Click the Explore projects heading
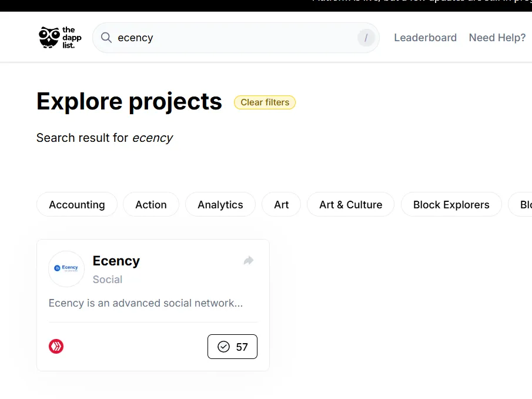This screenshot has height=399, width=532. pyautogui.click(x=129, y=102)
